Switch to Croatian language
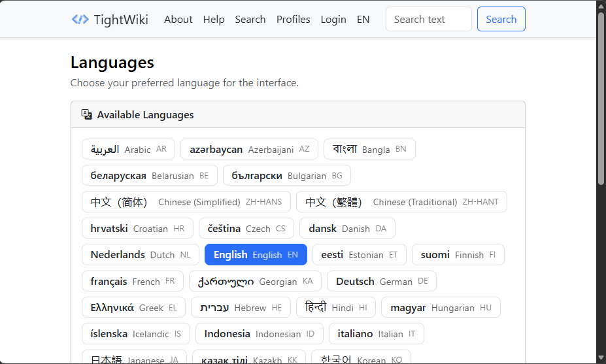 coord(137,228)
